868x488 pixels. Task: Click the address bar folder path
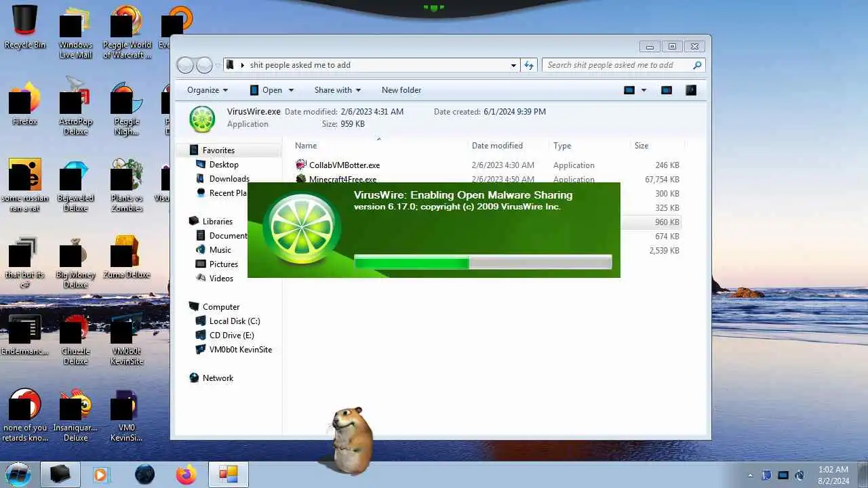pyautogui.click(x=300, y=65)
